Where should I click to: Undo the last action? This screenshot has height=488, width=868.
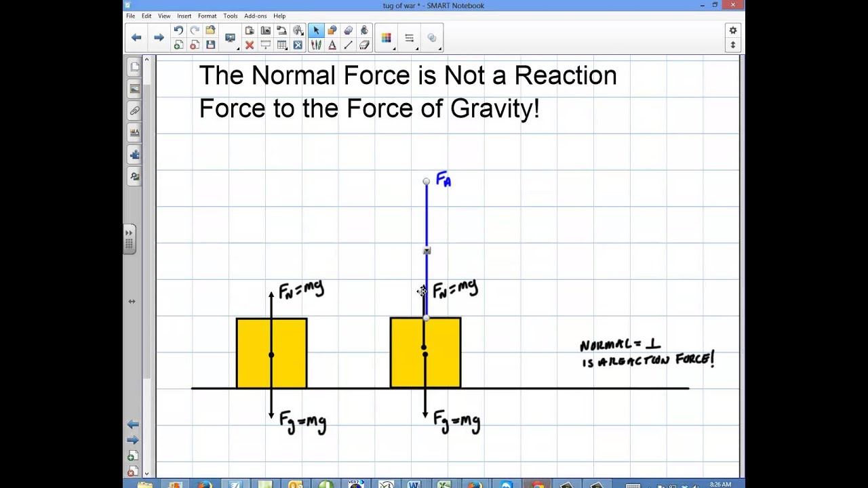(178, 30)
